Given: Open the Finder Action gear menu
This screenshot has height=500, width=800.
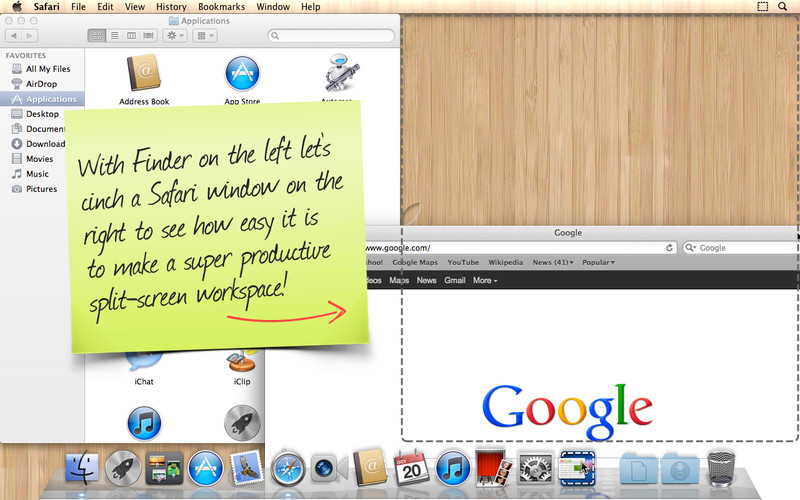Looking at the screenshot, I should pos(175,36).
